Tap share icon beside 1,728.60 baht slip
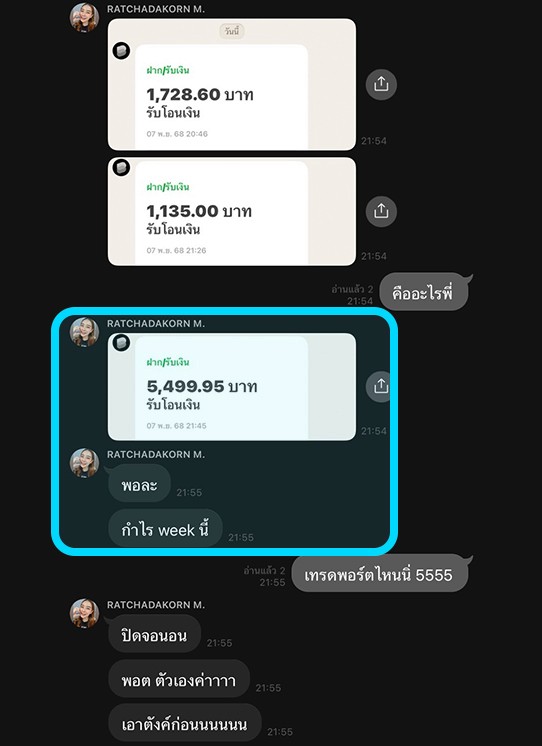 (x=381, y=85)
